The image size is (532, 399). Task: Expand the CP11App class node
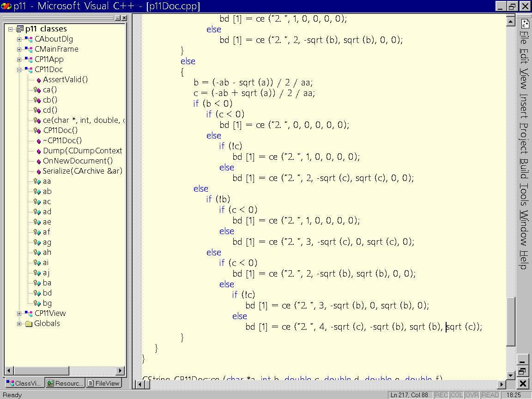(x=19, y=60)
